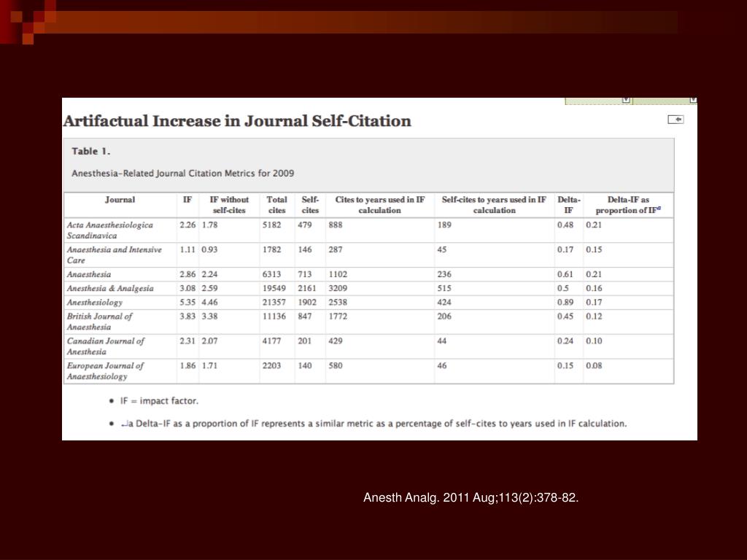Click cites value 2538 in IF calculation column
Image resolution: width=747 pixels, height=560 pixels.
pyautogui.click(x=338, y=303)
